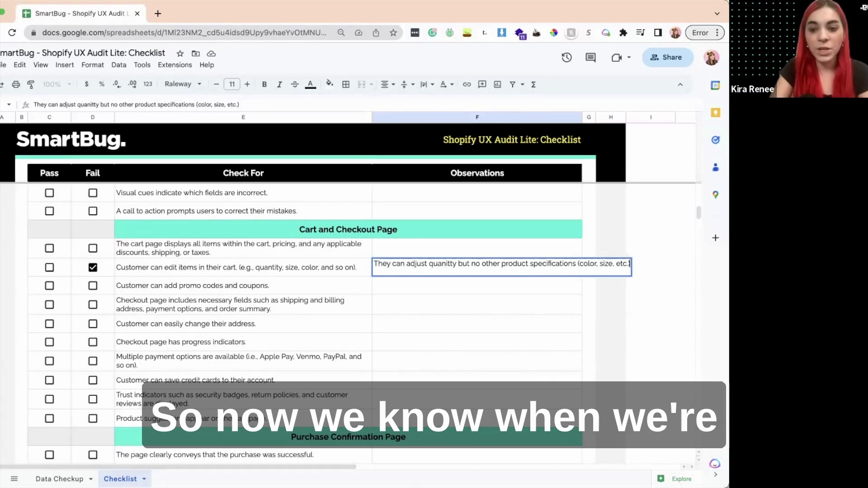Toggle italic formatting
Screen dimensions: 868x488
click(279, 84)
